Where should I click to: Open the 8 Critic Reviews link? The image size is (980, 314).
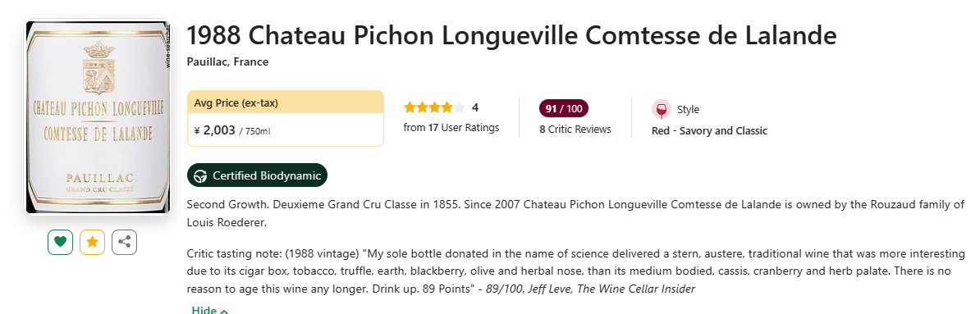pyautogui.click(x=575, y=130)
